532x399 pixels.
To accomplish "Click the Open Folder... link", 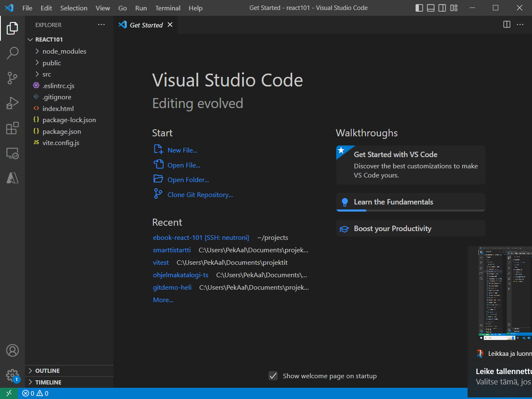I will click(188, 180).
